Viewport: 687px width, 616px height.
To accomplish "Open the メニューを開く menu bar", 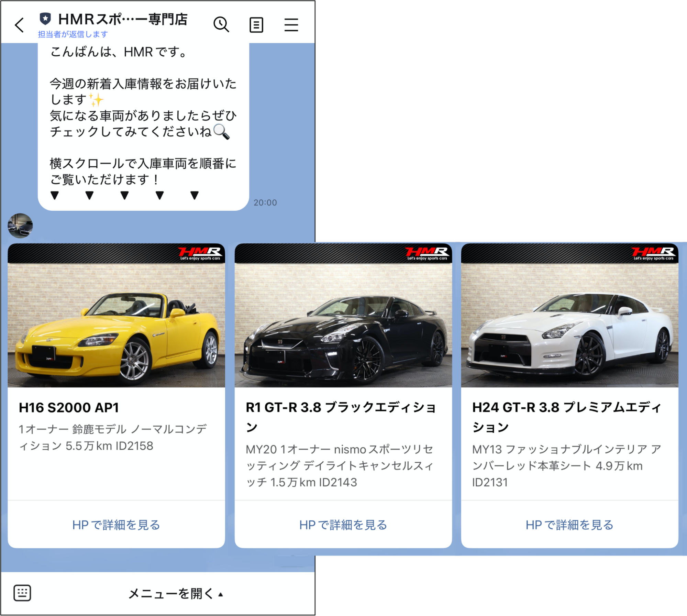I will pyautogui.click(x=175, y=594).
